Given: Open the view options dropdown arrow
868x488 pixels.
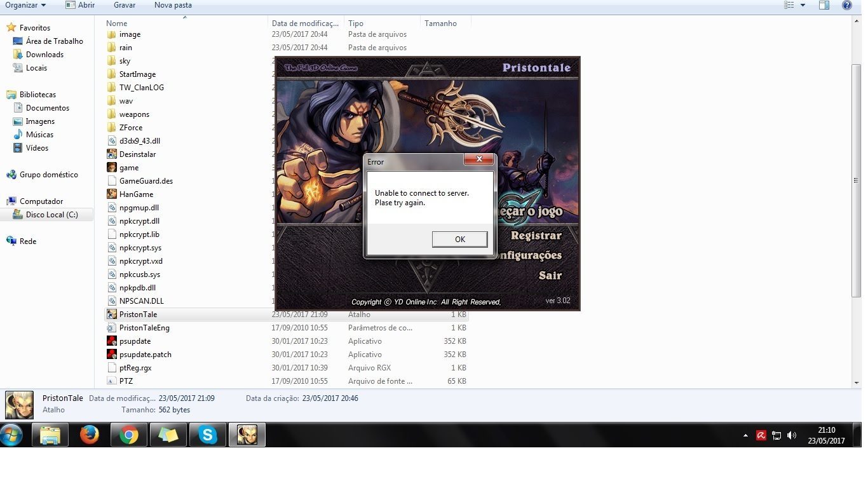Looking at the screenshot, I should 803,5.
